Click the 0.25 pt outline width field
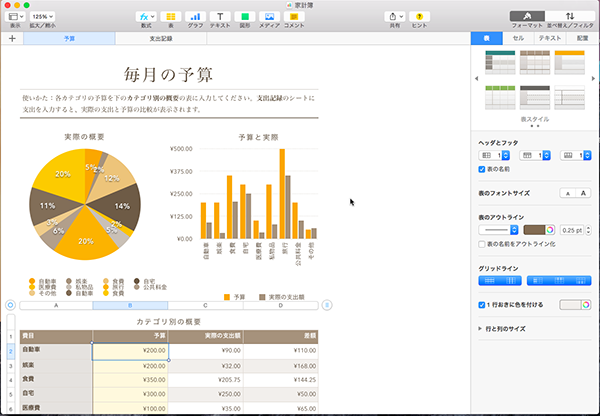 pos(572,230)
